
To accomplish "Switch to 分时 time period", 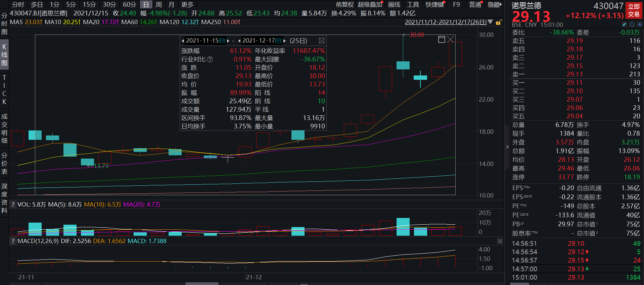I will click(x=18, y=4).
